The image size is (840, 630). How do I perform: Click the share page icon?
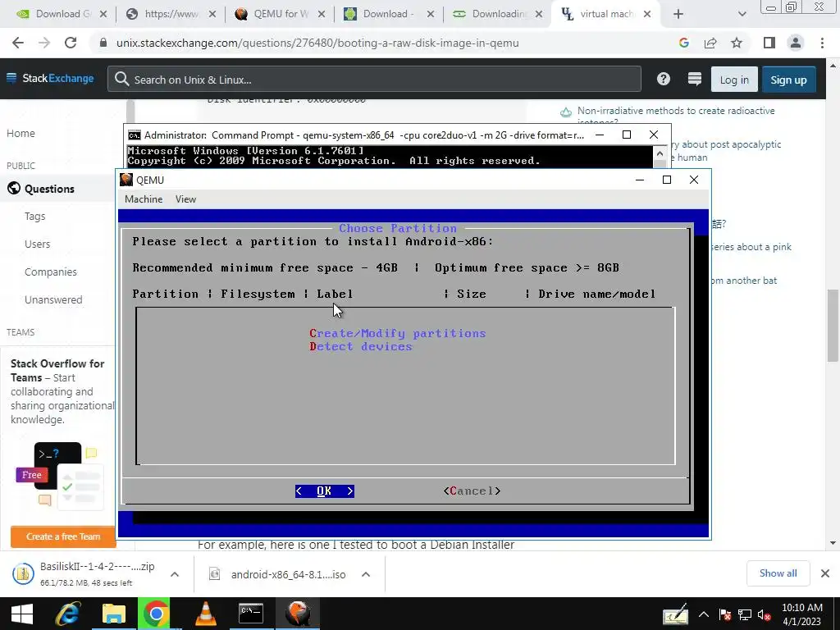[710, 43]
